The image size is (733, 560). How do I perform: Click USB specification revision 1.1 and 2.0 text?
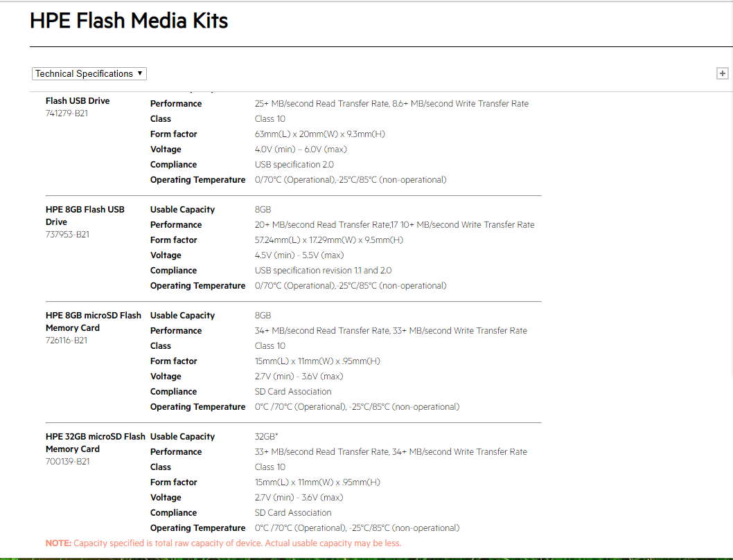[323, 271]
